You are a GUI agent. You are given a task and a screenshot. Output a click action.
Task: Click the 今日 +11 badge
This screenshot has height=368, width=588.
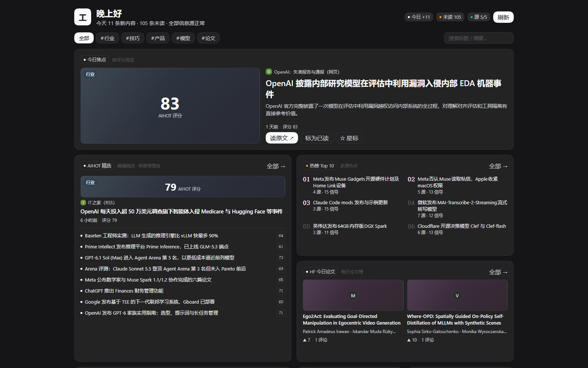click(419, 17)
